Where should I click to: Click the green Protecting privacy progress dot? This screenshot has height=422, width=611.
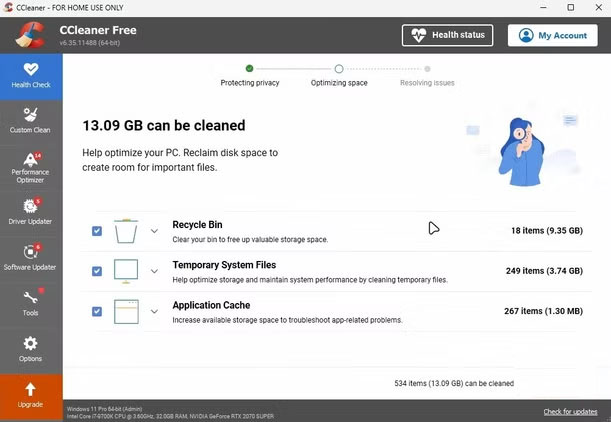pyautogui.click(x=249, y=69)
